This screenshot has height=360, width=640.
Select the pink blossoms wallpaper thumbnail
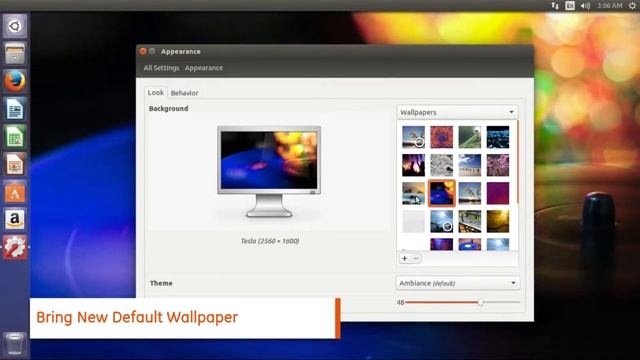[498, 165]
